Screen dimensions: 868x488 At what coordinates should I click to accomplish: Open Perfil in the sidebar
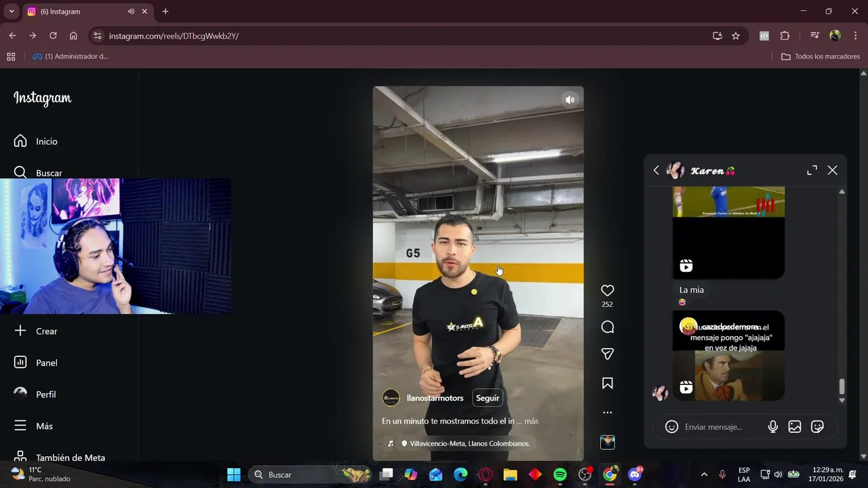coord(35,394)
